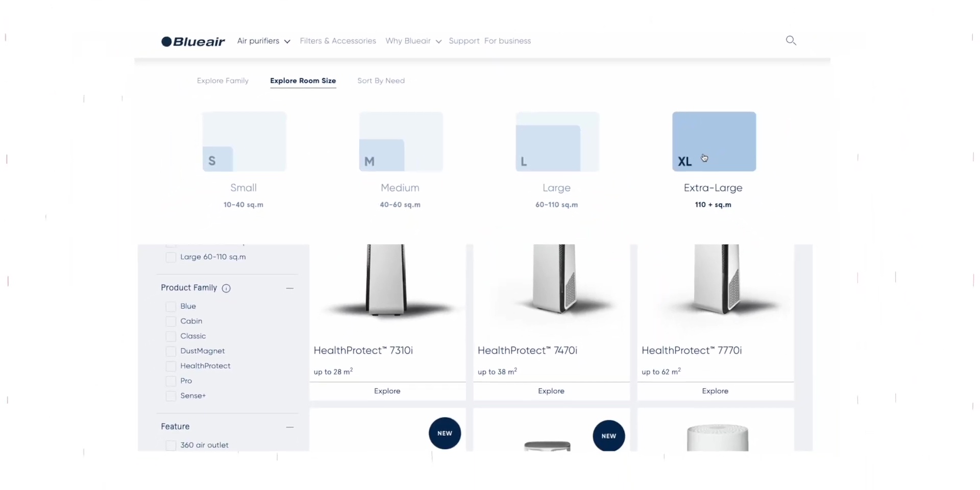980x490 pixels.
Task: Check the Large 60-110 sq.m filter
Action: 171,257
